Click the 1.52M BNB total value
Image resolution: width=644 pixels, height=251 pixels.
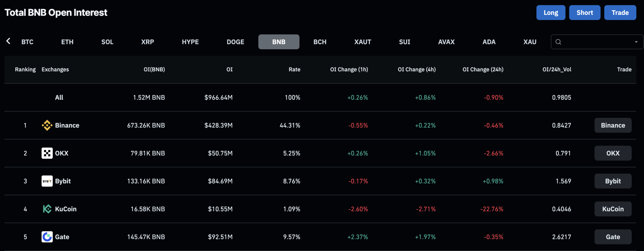[149, 97]
